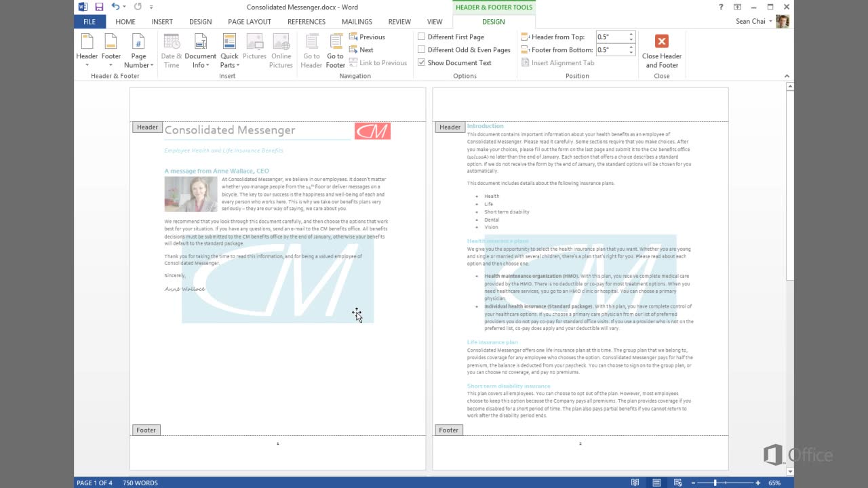Increase Header from Top value

point(631,34)
